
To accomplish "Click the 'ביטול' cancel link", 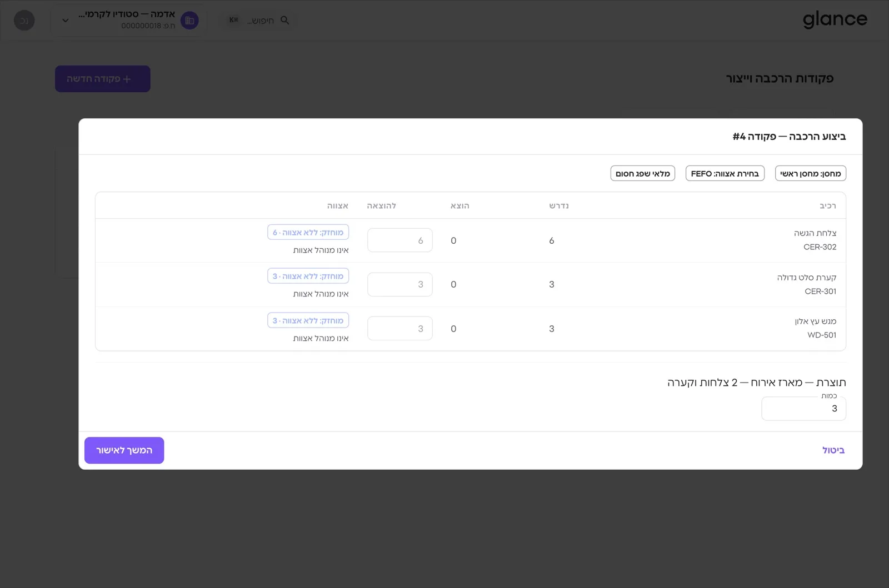I will click(x=833, y=450).
